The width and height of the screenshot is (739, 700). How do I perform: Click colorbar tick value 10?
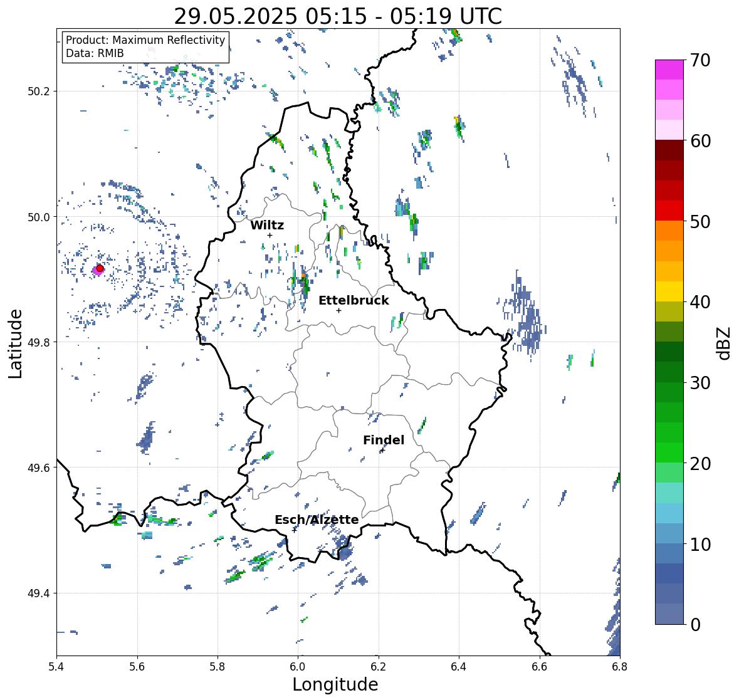coord(700,544)
